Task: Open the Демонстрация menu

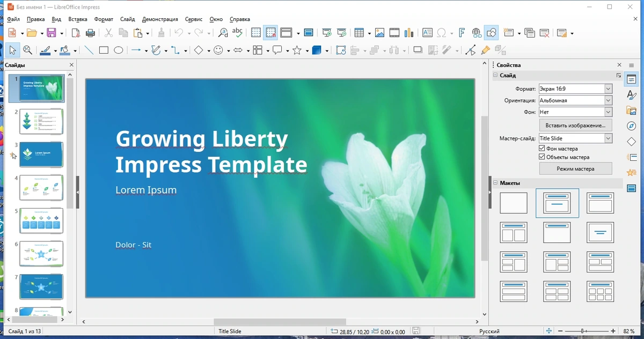Action: [x=160, y=19]
